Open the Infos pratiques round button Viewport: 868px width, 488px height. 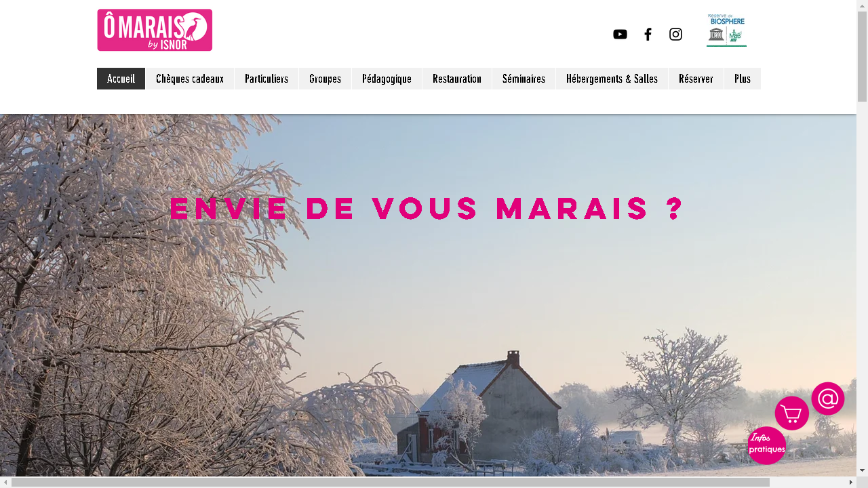767,445
